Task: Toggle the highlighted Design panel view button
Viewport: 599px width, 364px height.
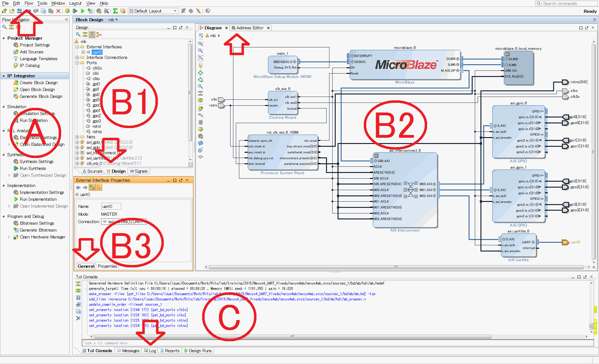Action: pos(92,35)
